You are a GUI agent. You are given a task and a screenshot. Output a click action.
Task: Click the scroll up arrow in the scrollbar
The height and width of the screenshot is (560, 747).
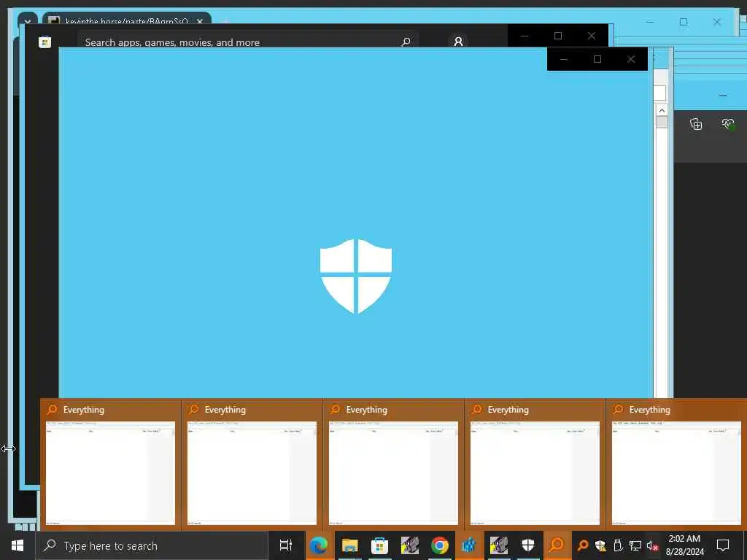pyautogui.click(x=662, y=111)
